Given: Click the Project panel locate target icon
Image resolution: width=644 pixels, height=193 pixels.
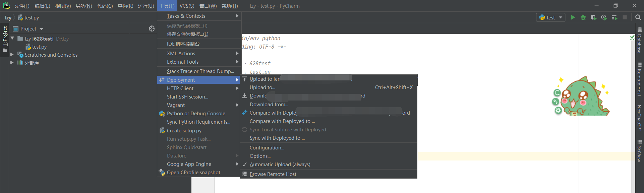Looking at the screenshot, I should click(152, 29).
